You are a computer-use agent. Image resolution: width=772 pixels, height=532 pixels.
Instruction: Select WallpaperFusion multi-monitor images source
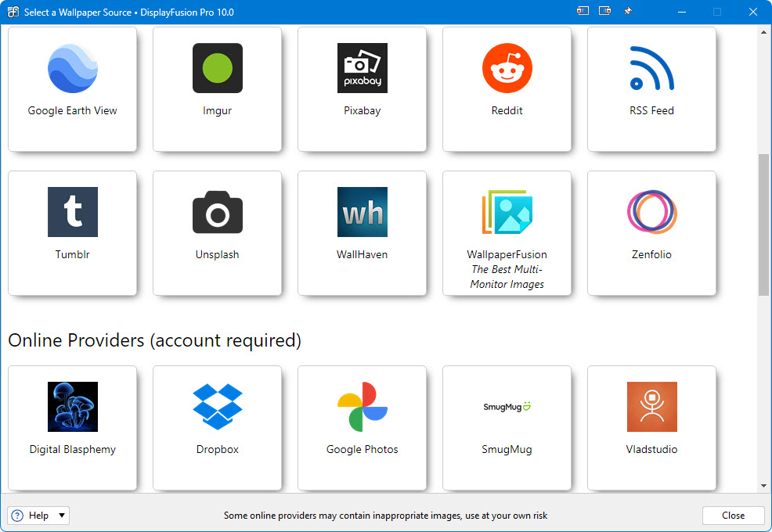(507, 232)
